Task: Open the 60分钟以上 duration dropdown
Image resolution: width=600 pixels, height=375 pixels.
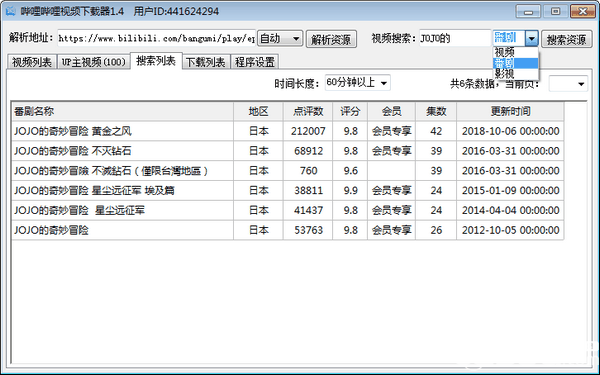Action: coord(357,83)
